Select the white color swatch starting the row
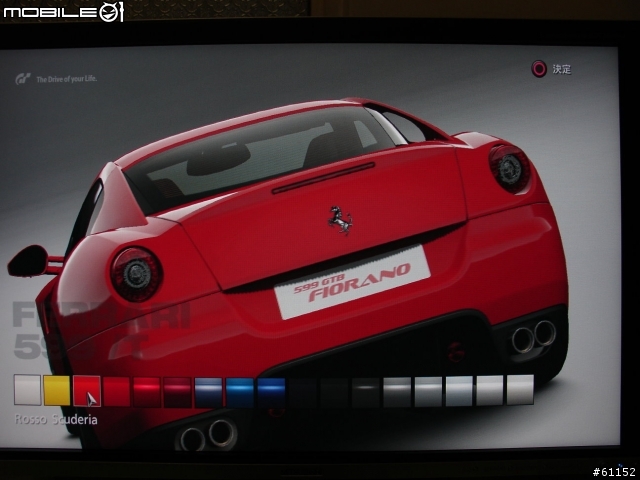Screen dimensions: 640x480 [x=27, y=390]
